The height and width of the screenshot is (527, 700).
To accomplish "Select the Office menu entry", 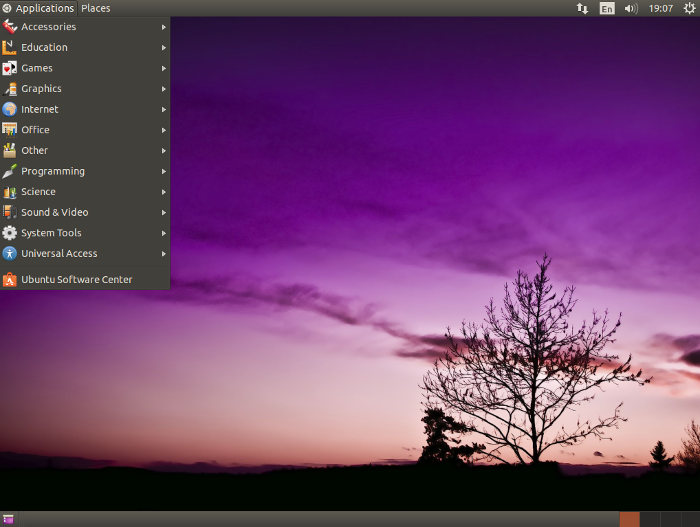I will pyautogui.click(x=35, y=130).
